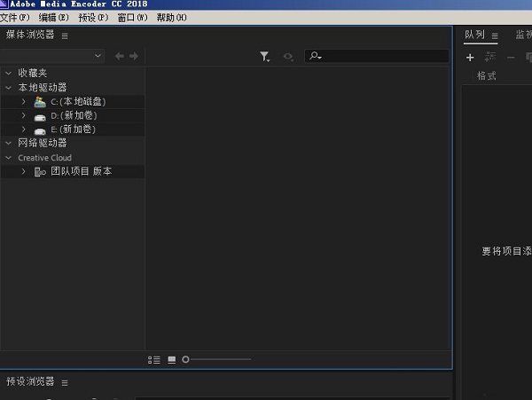Click the add source plus icon in Queue
Image resolution: width=532 pixels, height=400 pixels.
470,58
